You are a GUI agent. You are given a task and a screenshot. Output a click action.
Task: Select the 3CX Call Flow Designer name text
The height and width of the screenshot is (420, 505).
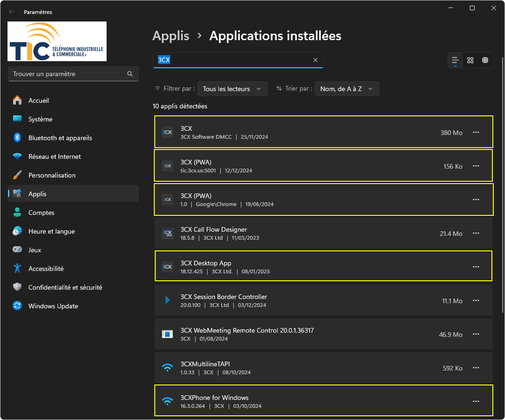214,229
